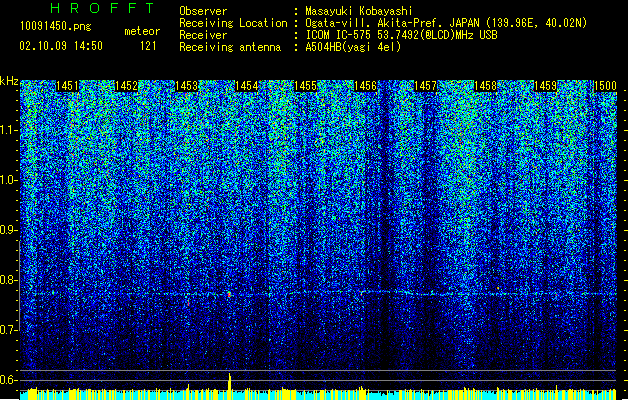Click the 1455 time marker

coord(306,86)
